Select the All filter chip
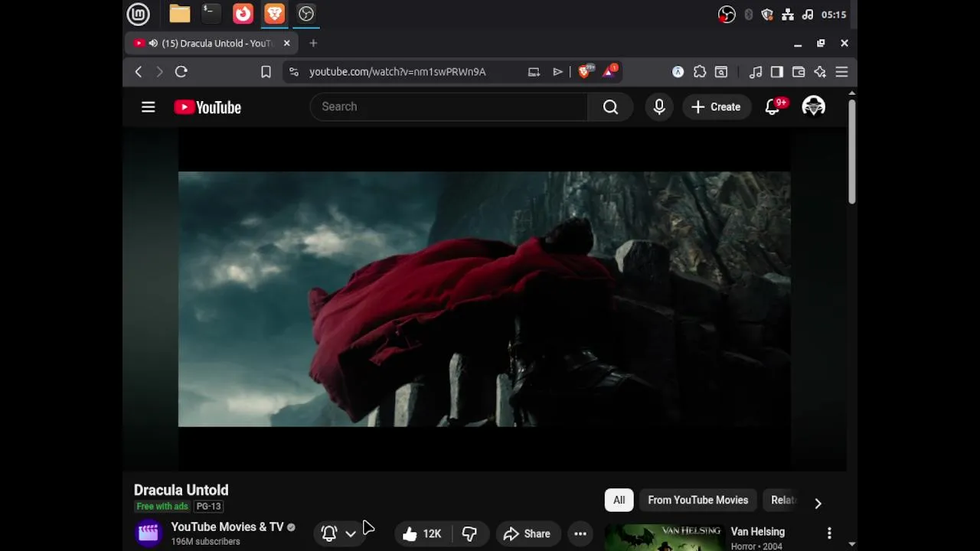The image size is (980, 551). pos(619,500)
